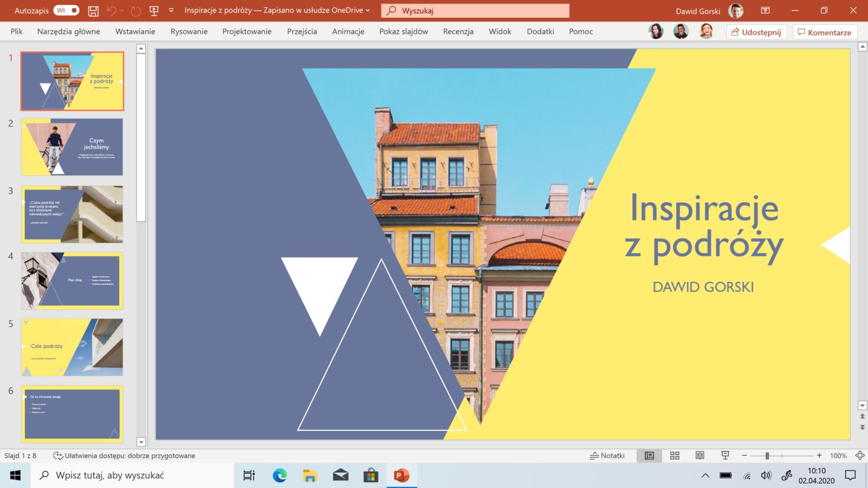Switch to Normal view in status bar
The height and width of the screenshot is (488, 868).
click(x=650, y=455)
